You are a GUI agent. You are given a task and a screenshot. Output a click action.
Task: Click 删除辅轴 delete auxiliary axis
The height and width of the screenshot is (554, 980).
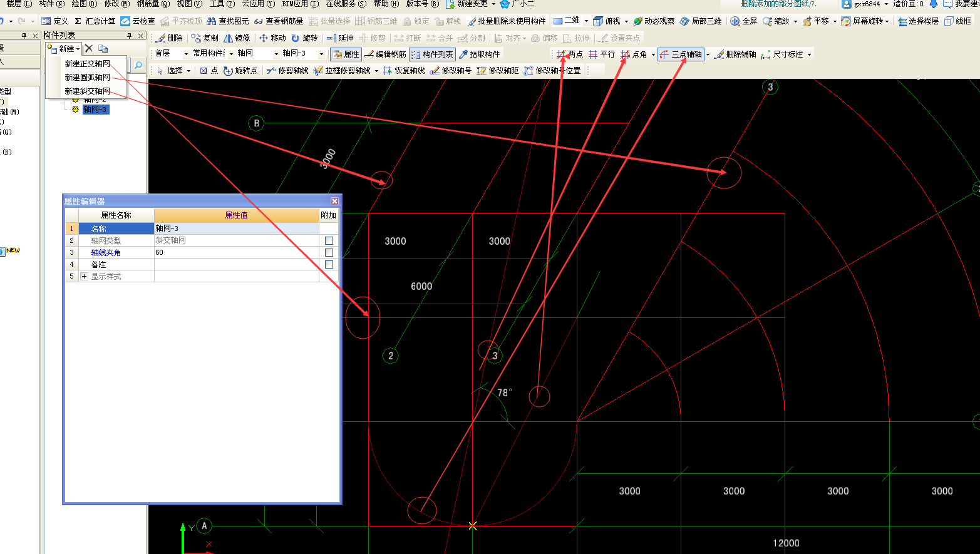coord(735,54)
